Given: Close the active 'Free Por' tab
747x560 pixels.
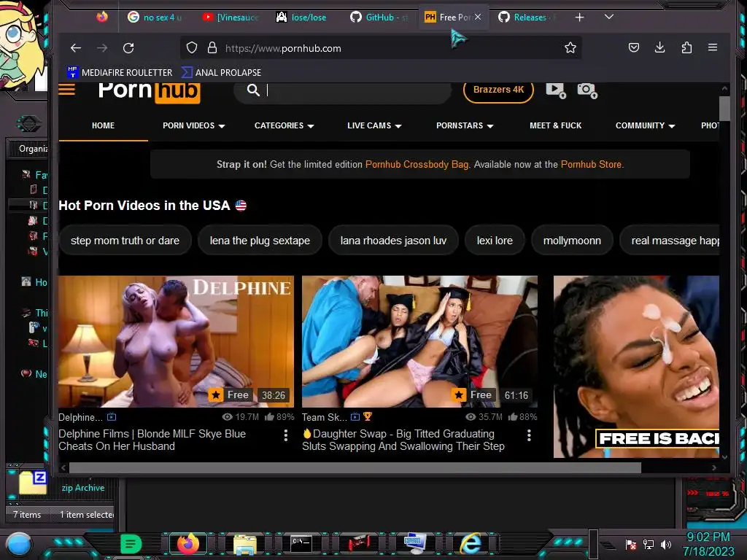Looking at the screenshot, I should coord(478,17).
